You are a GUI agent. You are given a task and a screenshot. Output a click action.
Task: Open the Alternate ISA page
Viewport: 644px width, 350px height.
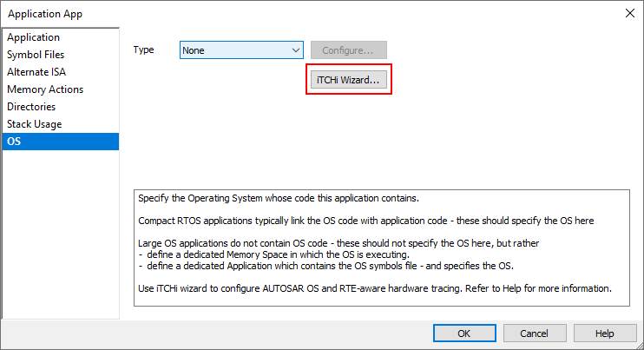click(36, 72)
